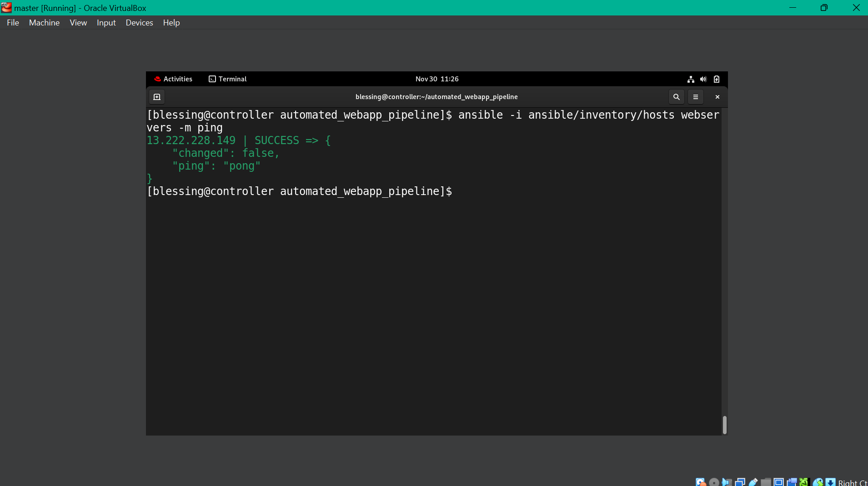
Task: Click the VirtualBox audio status icon
Action: point(727,482)
